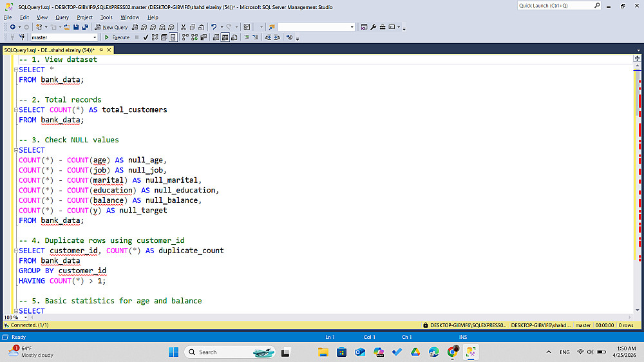Collapse the Check NULL values SELECT block

point(16,150)
